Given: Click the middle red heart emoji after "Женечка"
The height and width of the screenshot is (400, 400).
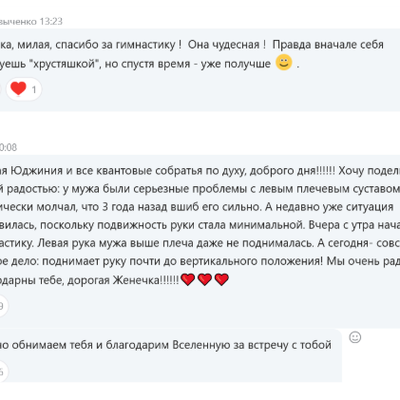Looking at the screenshot, I should click(205, 279).
